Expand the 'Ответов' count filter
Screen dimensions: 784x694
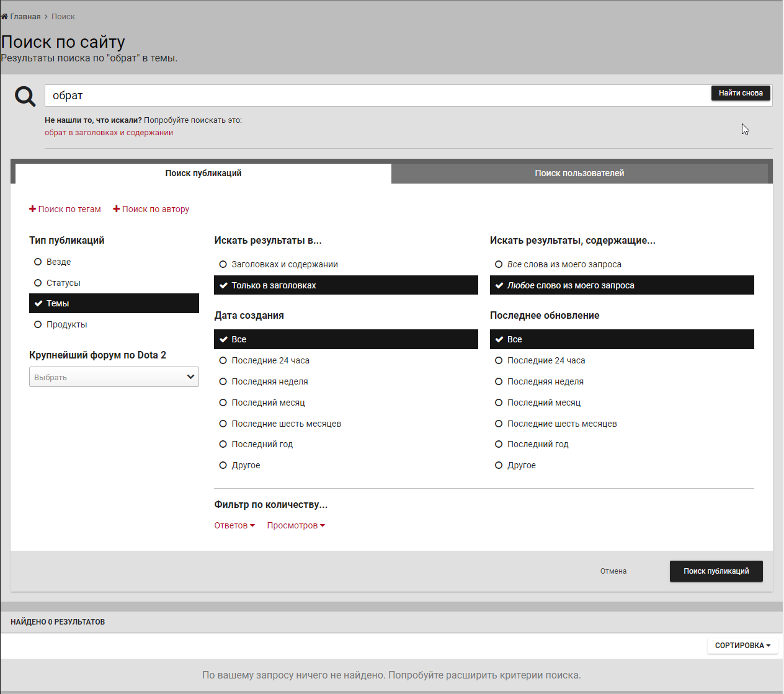tap(234, 525)
